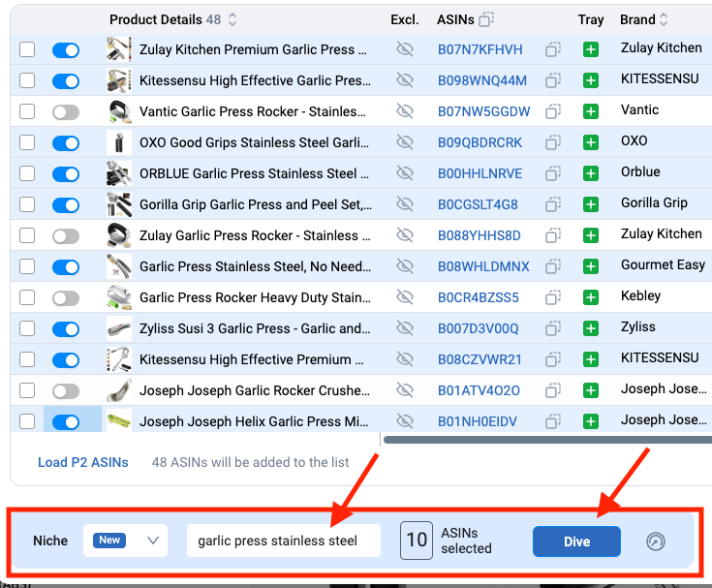
Task: Enable toggle for Vantic Garlic Press Rocker
Action: point(66,112)
